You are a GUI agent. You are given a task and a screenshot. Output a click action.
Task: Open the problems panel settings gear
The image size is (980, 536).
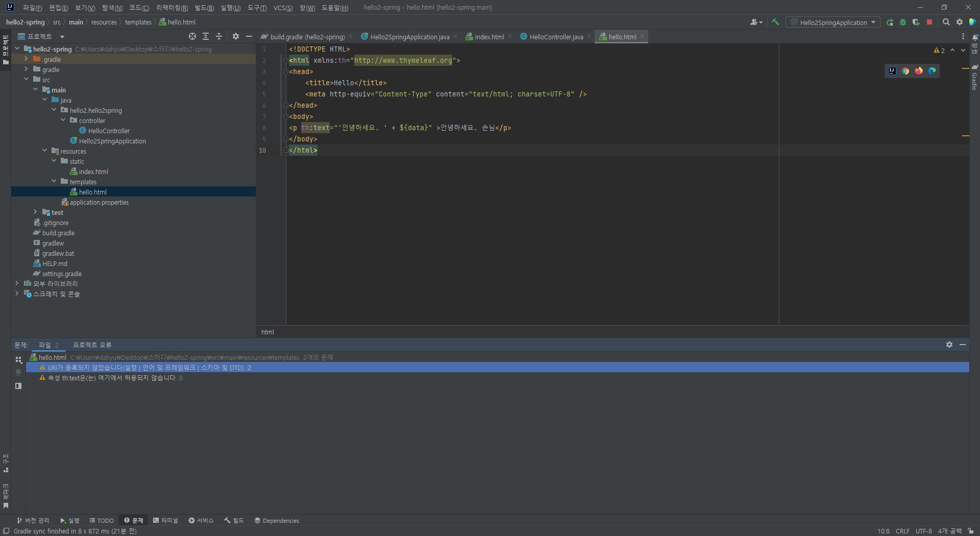949,345
